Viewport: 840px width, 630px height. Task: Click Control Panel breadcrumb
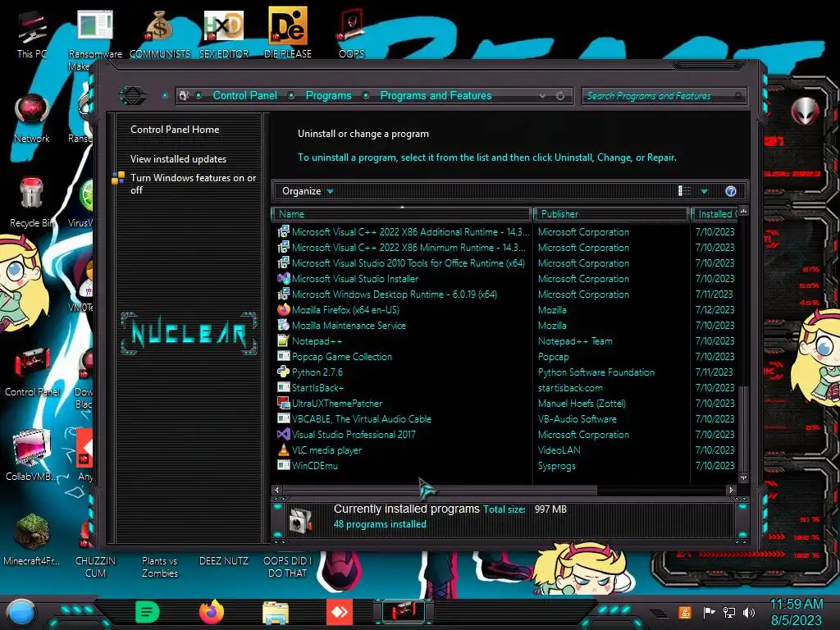coord(244,96)
